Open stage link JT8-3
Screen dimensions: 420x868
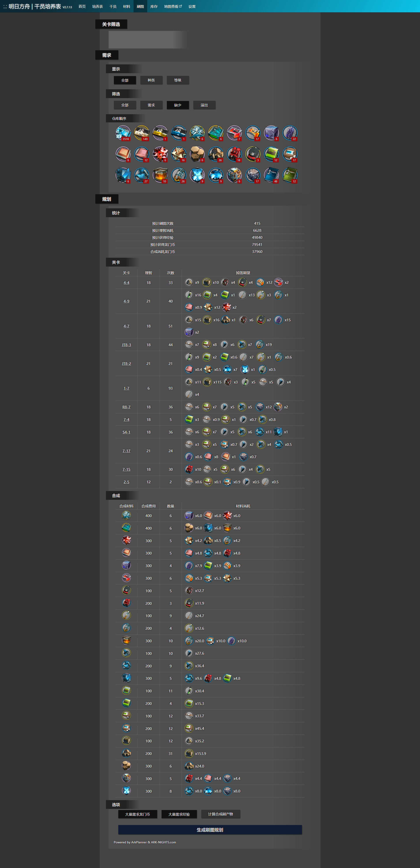coord(126,345)
